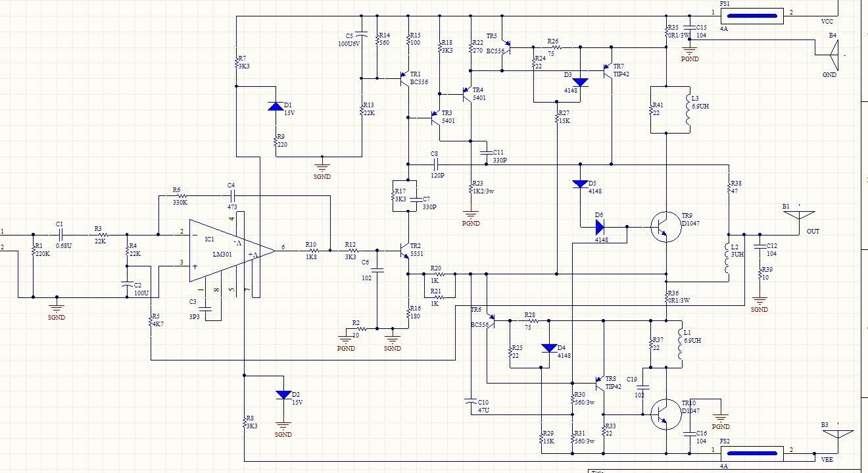Select the 'TR6' designator text
The height and width of the screenshot is (473, 868).
tap(477, 310)
